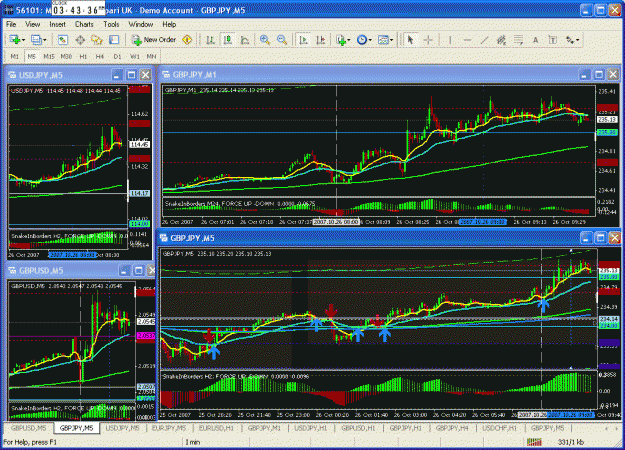Click the New Order button
625x450 pixels.
[154, 39]
